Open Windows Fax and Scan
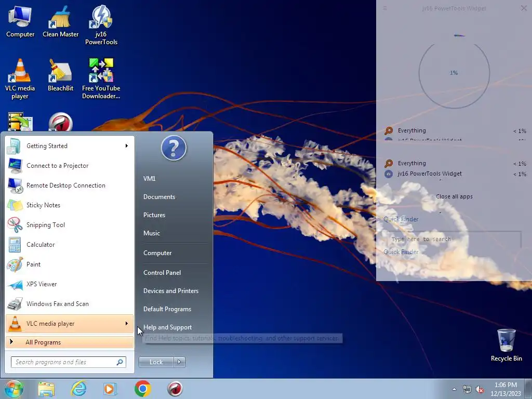This screenshot has height=399, width=532. click(70, 303)
